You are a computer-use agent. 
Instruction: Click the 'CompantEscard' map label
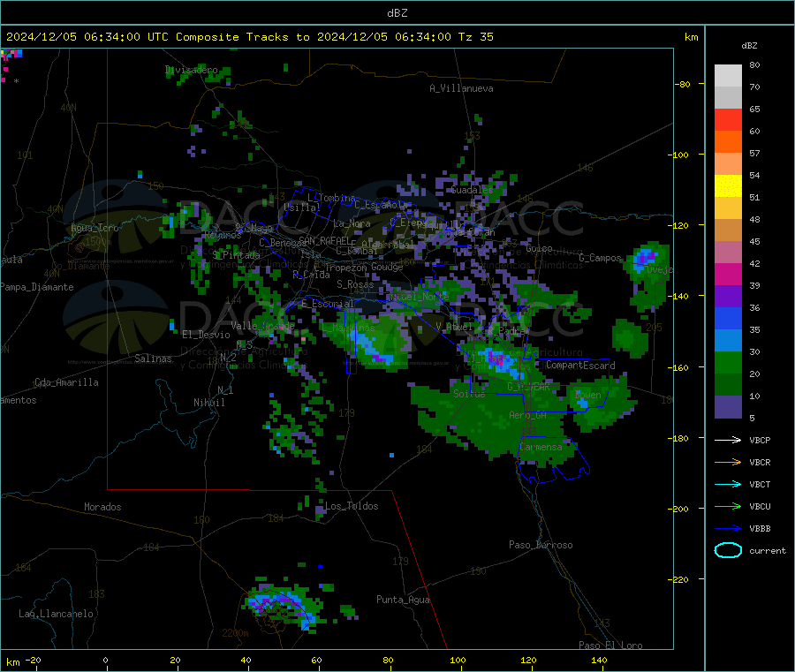(x=580, y=366)
